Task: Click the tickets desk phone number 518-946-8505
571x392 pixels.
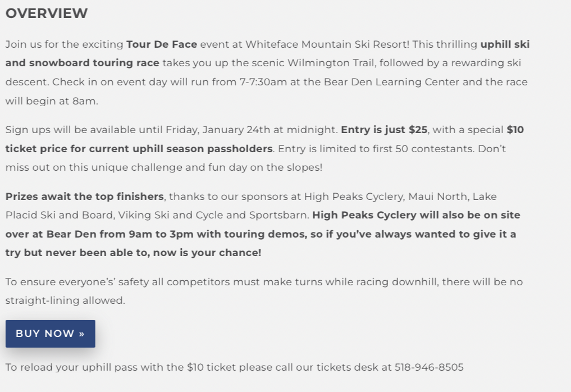Action: click(429, 367)
